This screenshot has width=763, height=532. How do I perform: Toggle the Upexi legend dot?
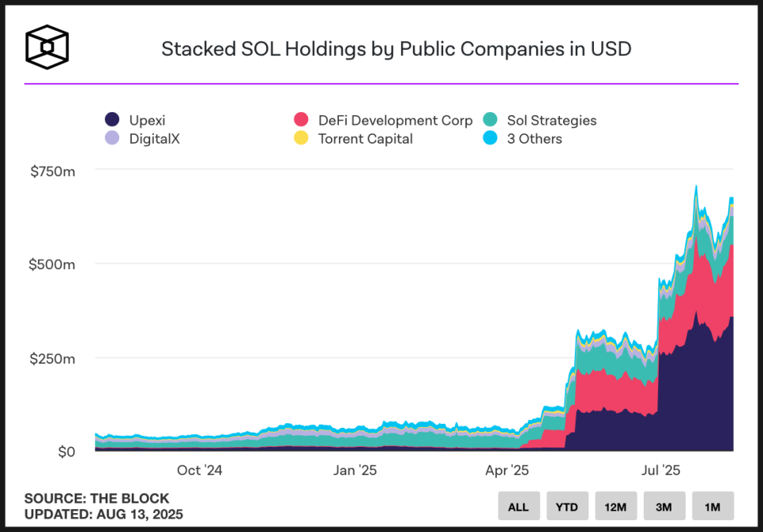click(112, 120)
